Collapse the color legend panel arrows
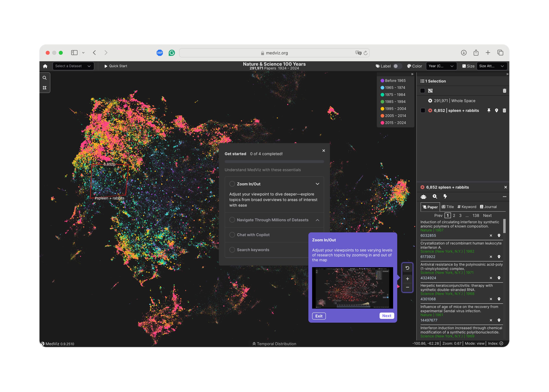Image resolution: width=549 pixels, height=392 pixels. pyautogui.click(x=412, y=74)
